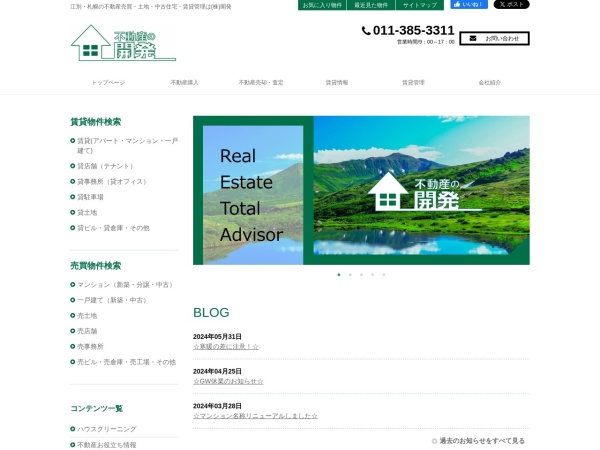Select 売ビル・売倉庫・売工場・その他 link
This screenshot has height=450, width=600.
click(127, 362)
